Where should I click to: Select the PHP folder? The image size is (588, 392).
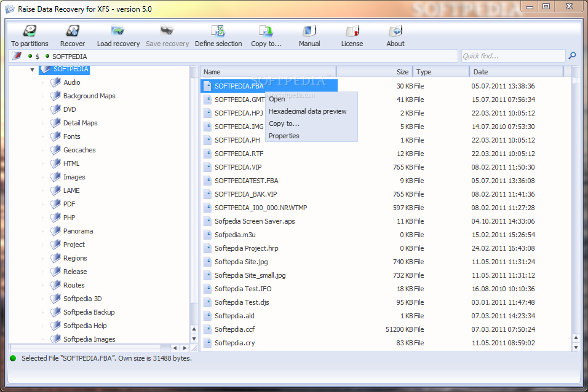tap(70, 218)
